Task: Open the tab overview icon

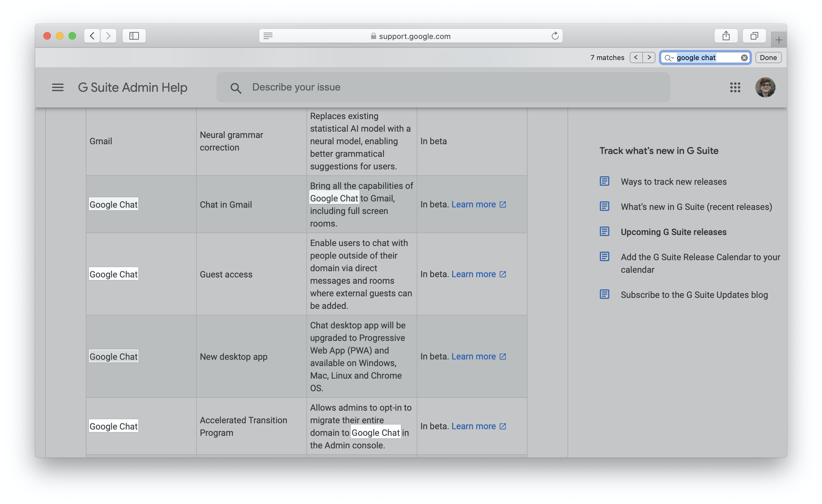Action: (x=753, y=36)
